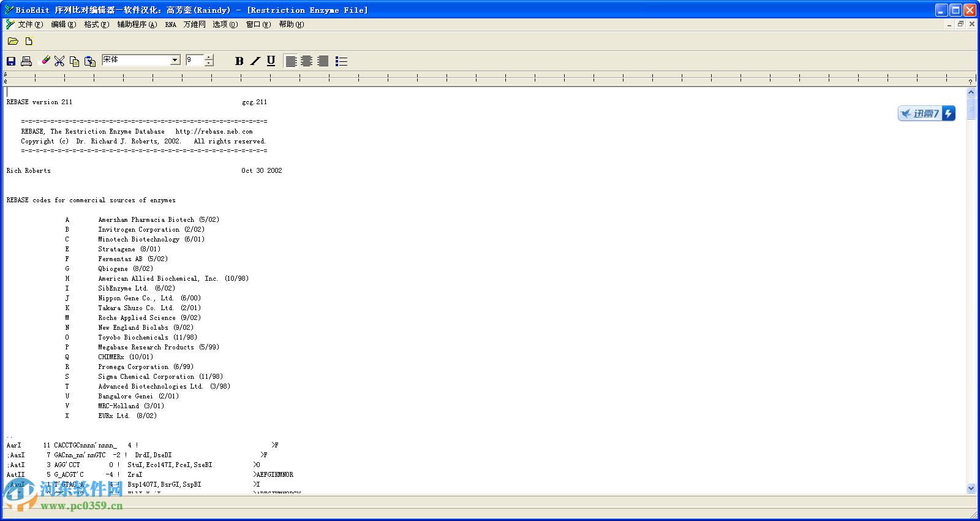Print the Restriction Enzyme File
Screen dimensions: 980x521
(x=26, y=61)
